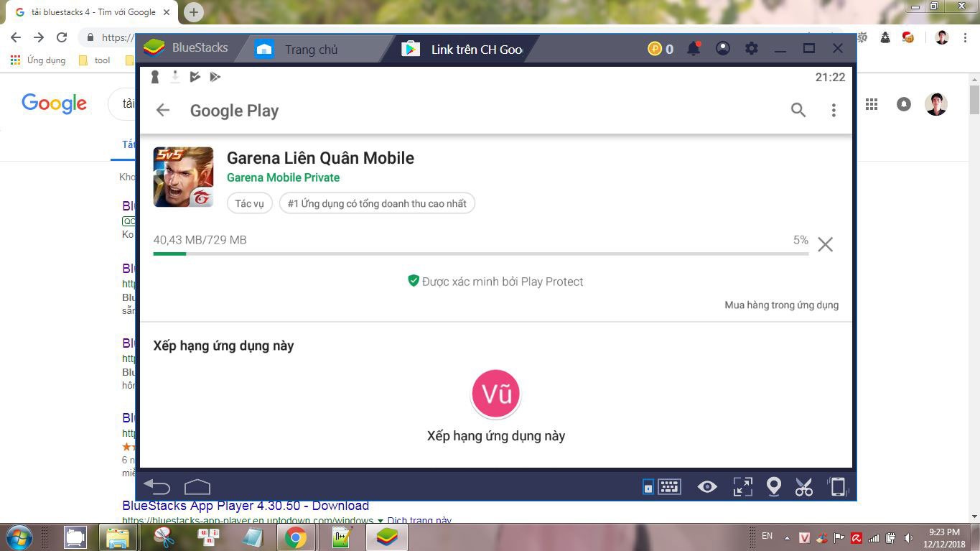Open BlueStacks settings gear
The image size is (980, 551).
point(752,48)
